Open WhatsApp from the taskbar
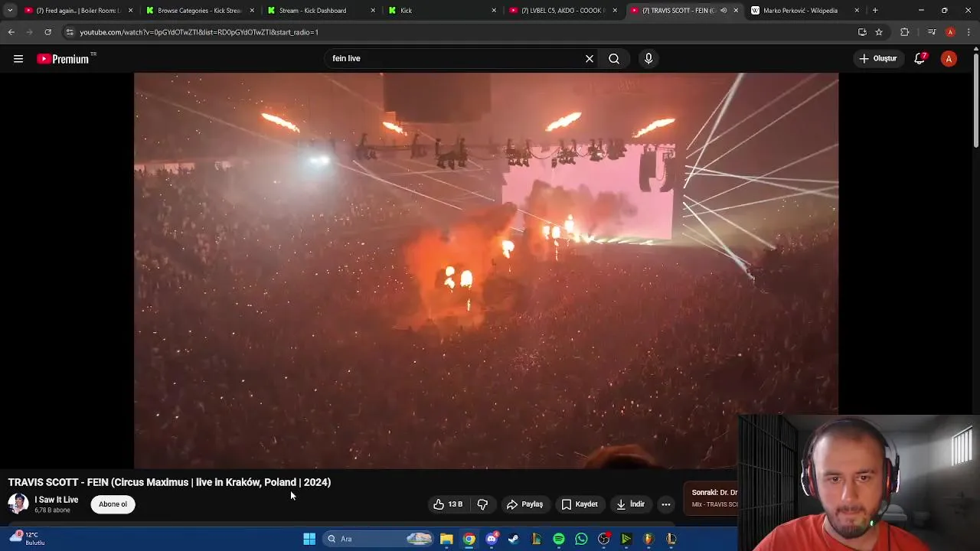This screenshot has height=551, width=980. point(581,539)
